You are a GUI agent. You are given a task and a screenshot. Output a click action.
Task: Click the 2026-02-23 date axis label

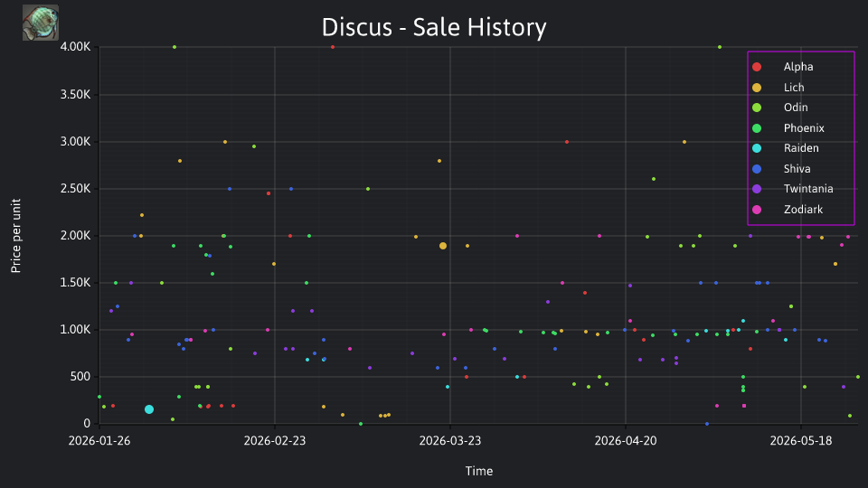click(x=275, y=441)
